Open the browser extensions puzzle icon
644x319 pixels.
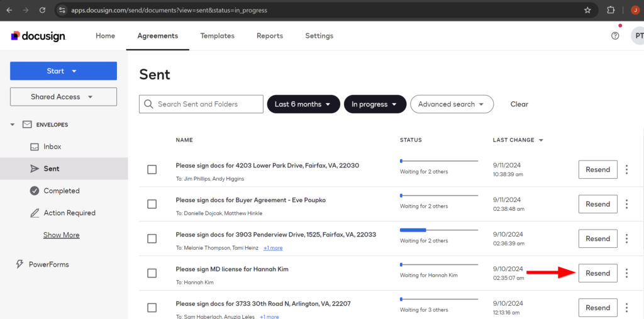click(x=611, y=10)
